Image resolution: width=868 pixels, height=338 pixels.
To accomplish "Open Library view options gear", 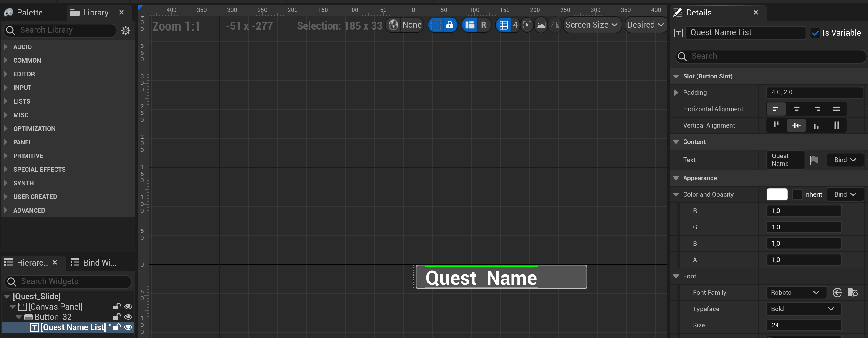I will pyautogui.click(x=126, y=31).
